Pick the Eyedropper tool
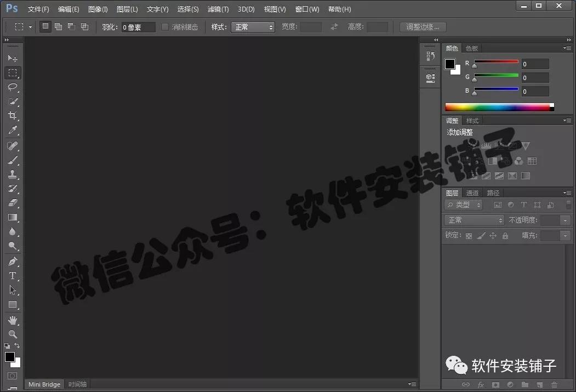 13,130
